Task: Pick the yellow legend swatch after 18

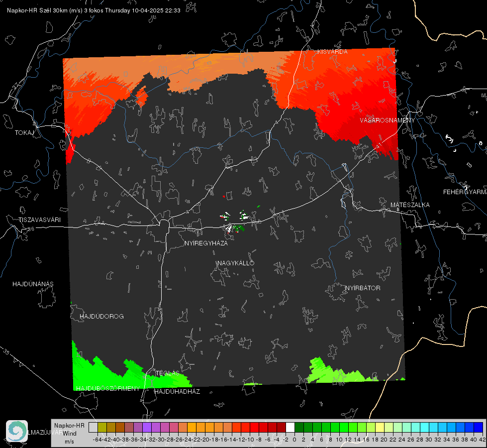Action: coord(380,427)
